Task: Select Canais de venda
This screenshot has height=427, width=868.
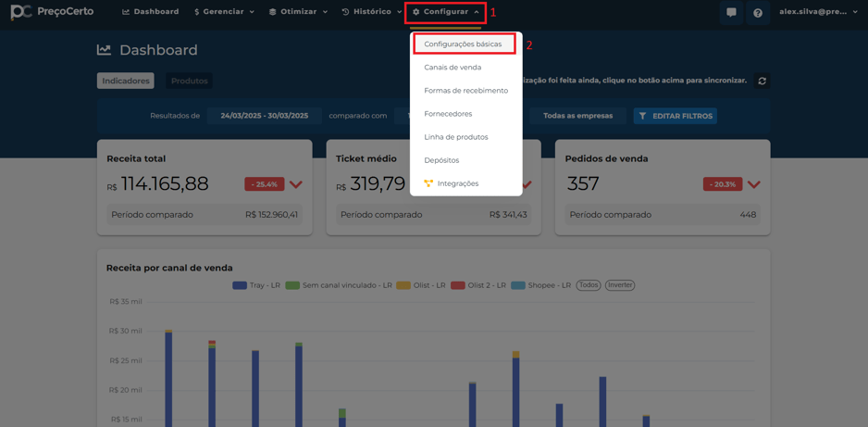Action: tap(453, 68)
